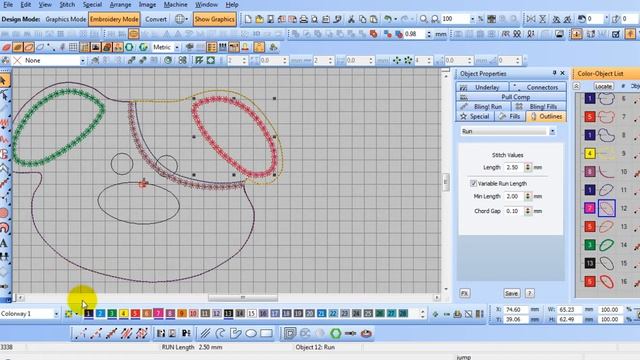Screen dimensions: 640x360
Task: Open the Arrange menu
Action: click(x=120, y=4)
